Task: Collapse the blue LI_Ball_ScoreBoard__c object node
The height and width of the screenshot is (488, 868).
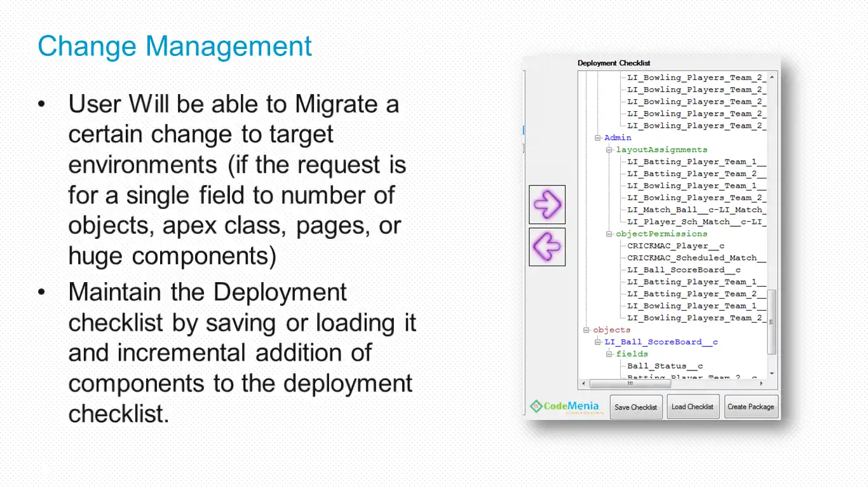Action: (597, 342)
